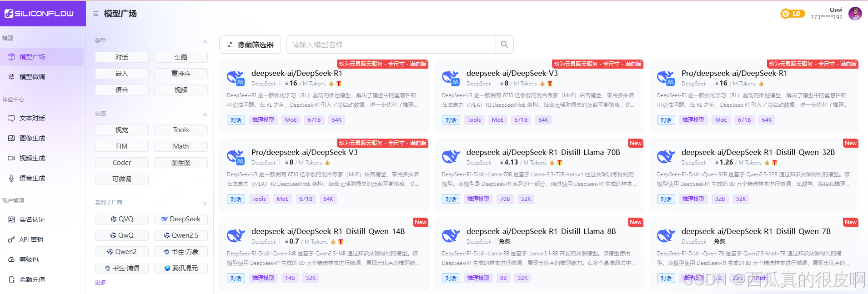
Task: Open 模型广场 in the sidebar
Action: pos(42,57)
